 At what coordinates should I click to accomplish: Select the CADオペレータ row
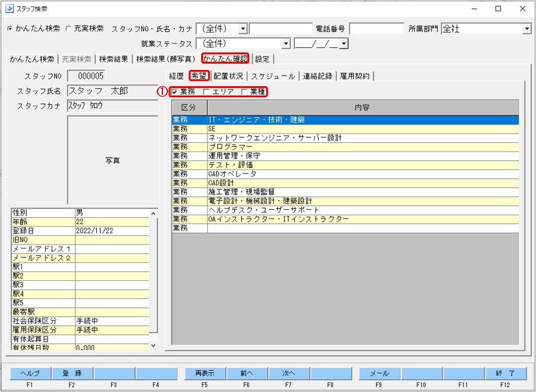click(345, 174)
